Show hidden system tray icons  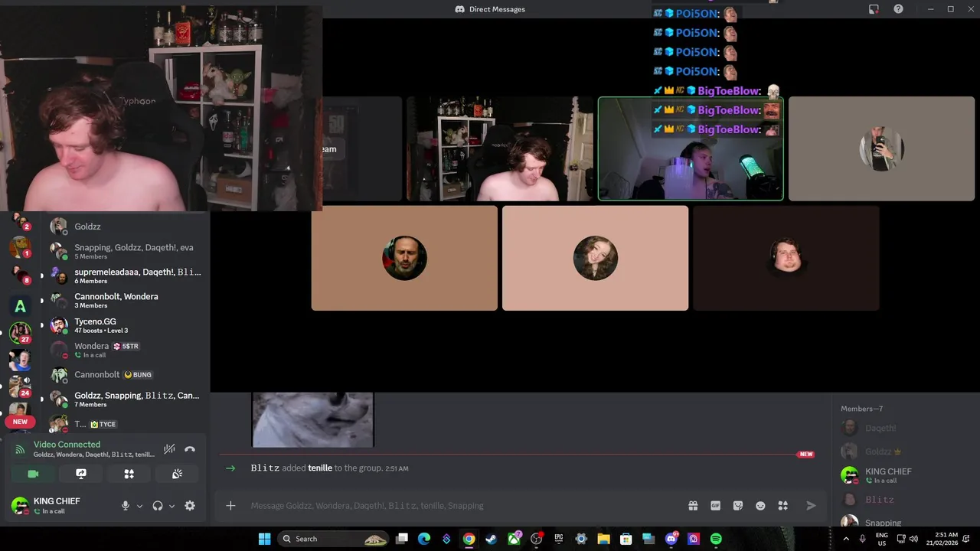(x=846, y=539)
